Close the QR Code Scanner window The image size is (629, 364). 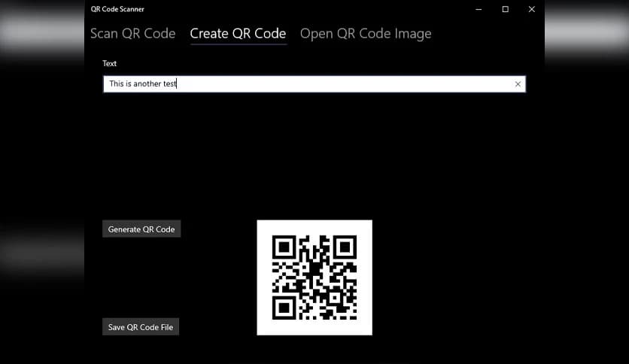[x=531, y=9]
